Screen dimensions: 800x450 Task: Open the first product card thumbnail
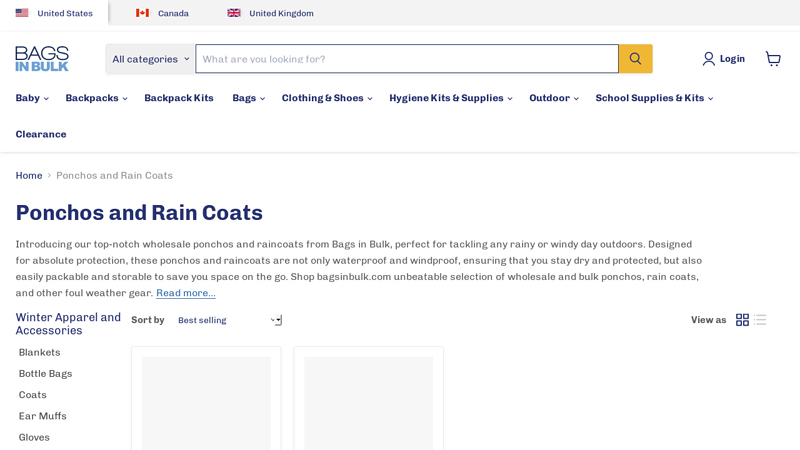(206, 403)
